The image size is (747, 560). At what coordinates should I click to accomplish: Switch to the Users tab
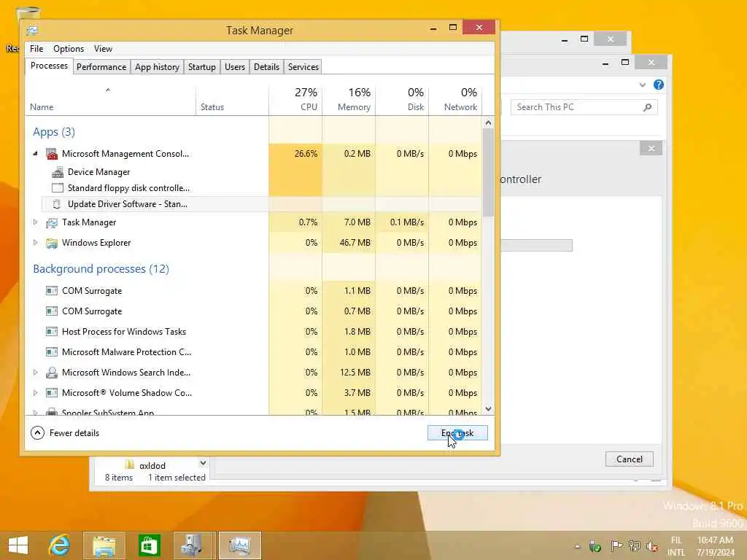tap(235, 67)
